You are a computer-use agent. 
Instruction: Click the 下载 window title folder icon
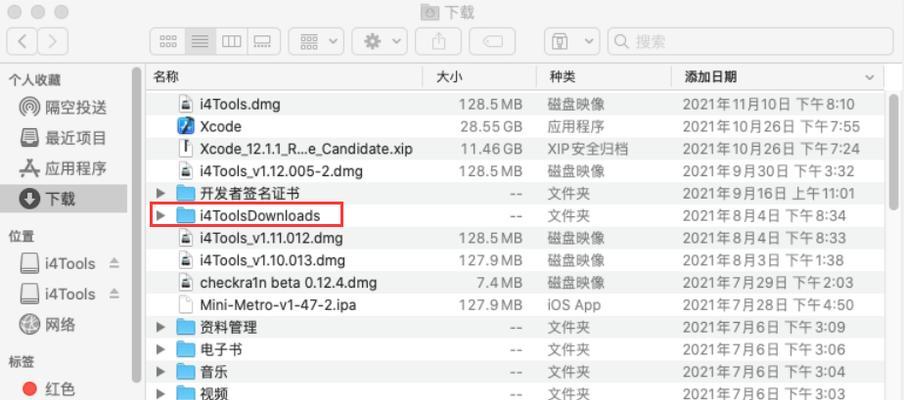click(x=430, y=12)
